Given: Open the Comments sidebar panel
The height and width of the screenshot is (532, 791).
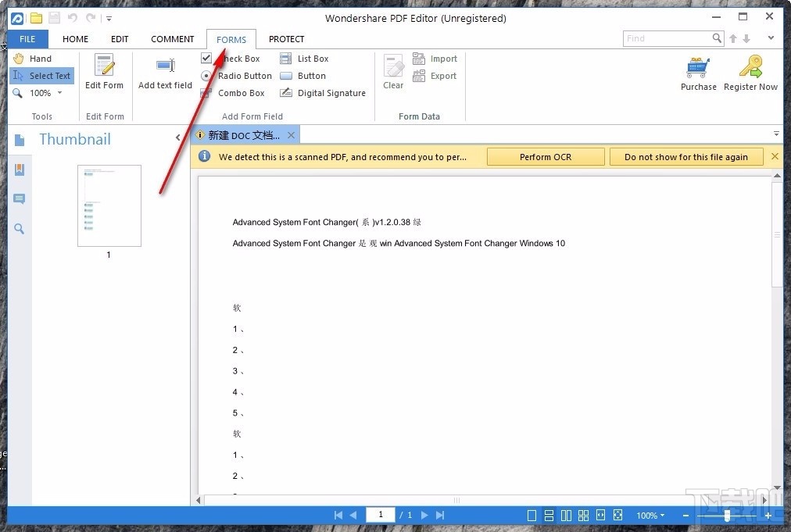Looking at the screenshot, I should (20, 198).
